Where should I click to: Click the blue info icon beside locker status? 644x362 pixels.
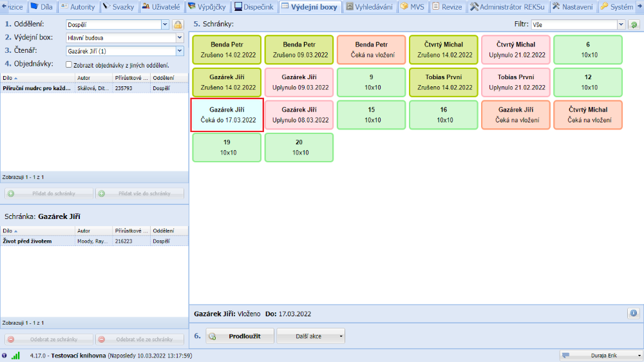pyautogui.click(x=634, y=313)
